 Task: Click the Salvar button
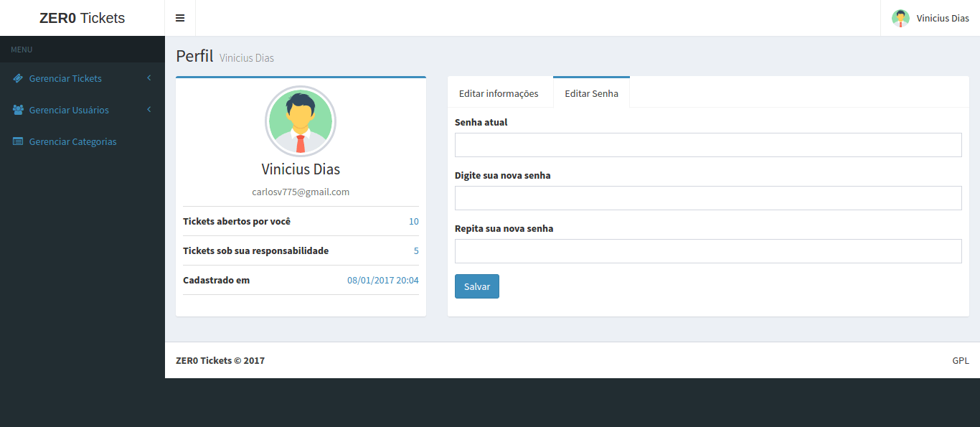[x=477, y=286]
